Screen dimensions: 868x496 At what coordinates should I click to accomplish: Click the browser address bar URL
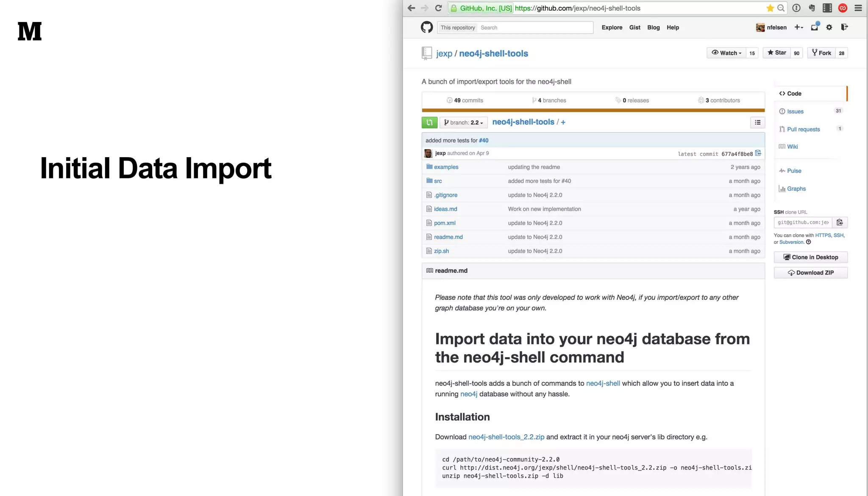[x=577, y=8]
